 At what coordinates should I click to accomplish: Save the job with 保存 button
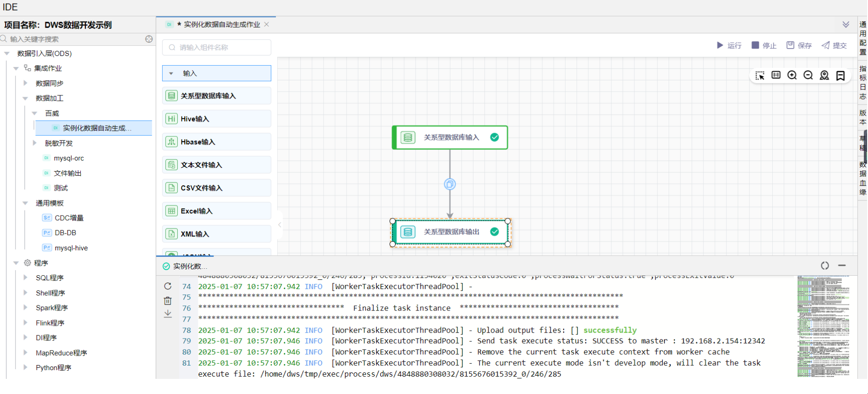tap(799, 45)
